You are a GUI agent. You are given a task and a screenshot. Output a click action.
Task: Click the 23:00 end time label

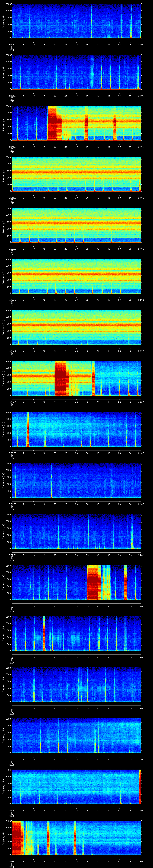coord(141,44)
